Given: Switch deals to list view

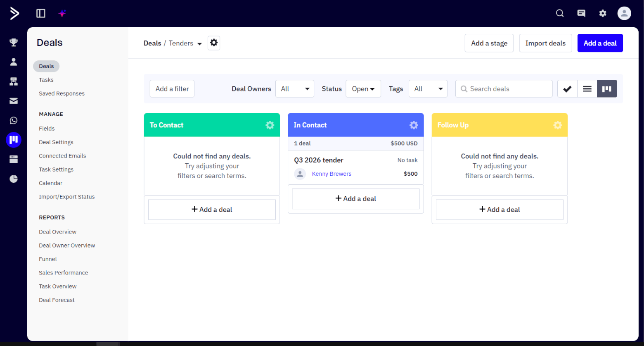Looking at the screenshot, I should click(x=587, y=88).
